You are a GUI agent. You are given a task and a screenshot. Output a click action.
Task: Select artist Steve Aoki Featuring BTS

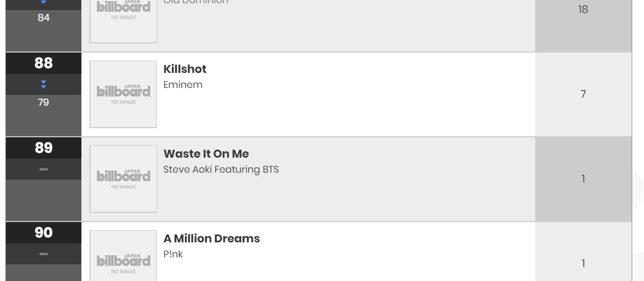coord(221,169)
